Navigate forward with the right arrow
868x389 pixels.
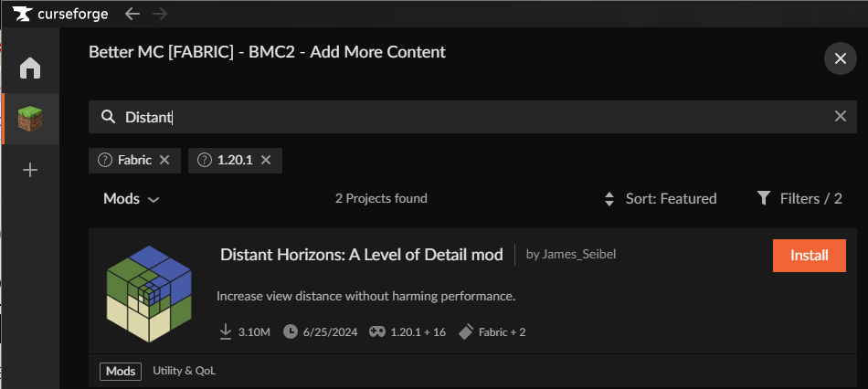pyautogui.click(x=159, y=14)
